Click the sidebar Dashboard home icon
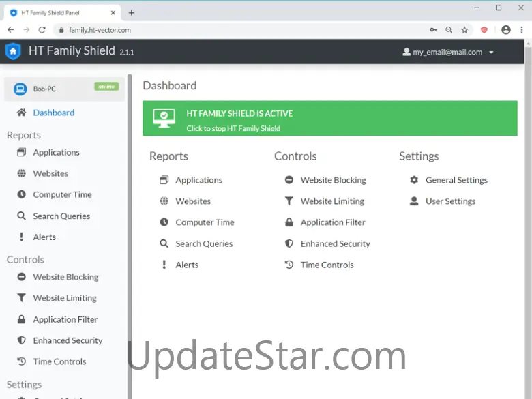This screenshot has width=532, height=399. (21, 113)
